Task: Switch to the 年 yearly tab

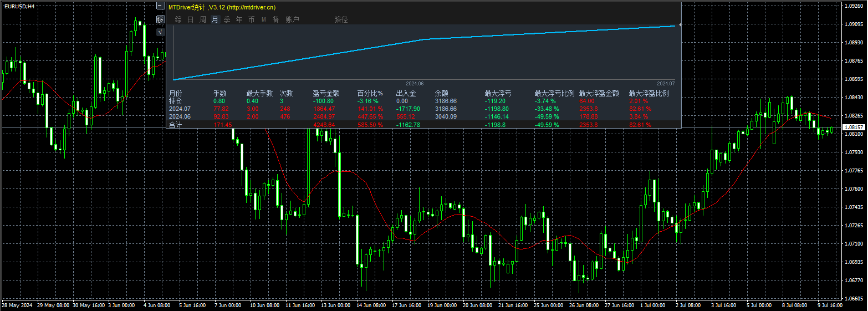Action: [x=239, y=19]
